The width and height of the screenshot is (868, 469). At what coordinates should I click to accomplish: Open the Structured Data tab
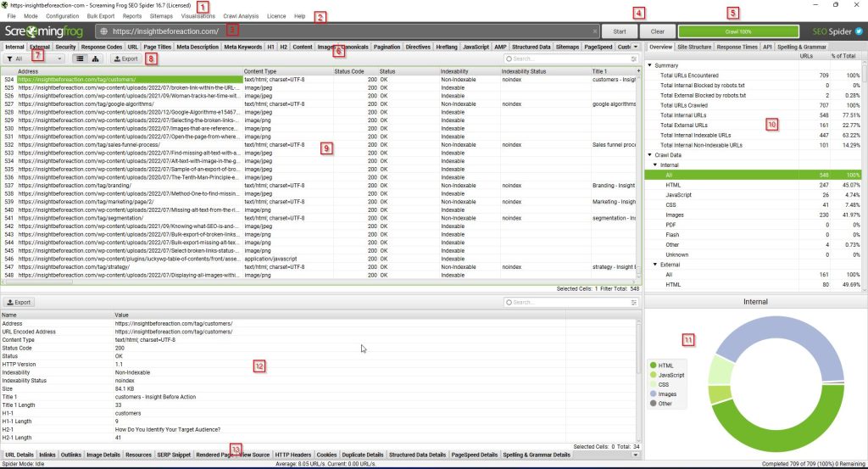coord(531,47)
